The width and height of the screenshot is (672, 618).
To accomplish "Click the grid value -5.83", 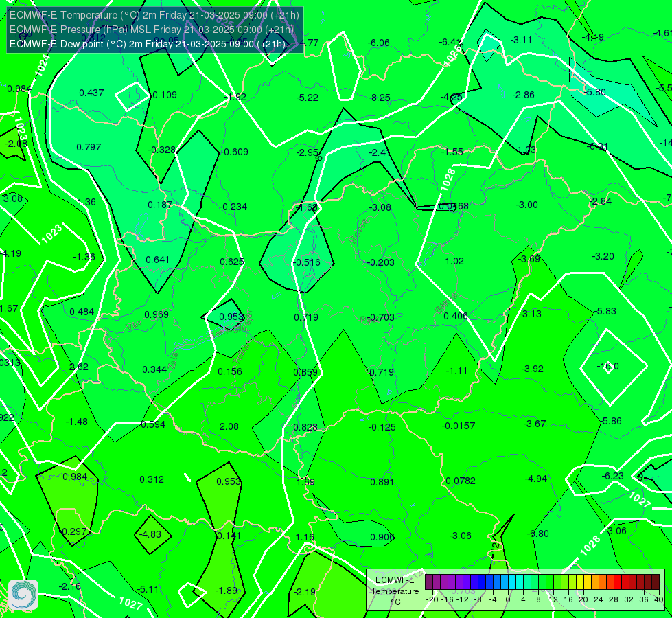I will tap(605, 311).
